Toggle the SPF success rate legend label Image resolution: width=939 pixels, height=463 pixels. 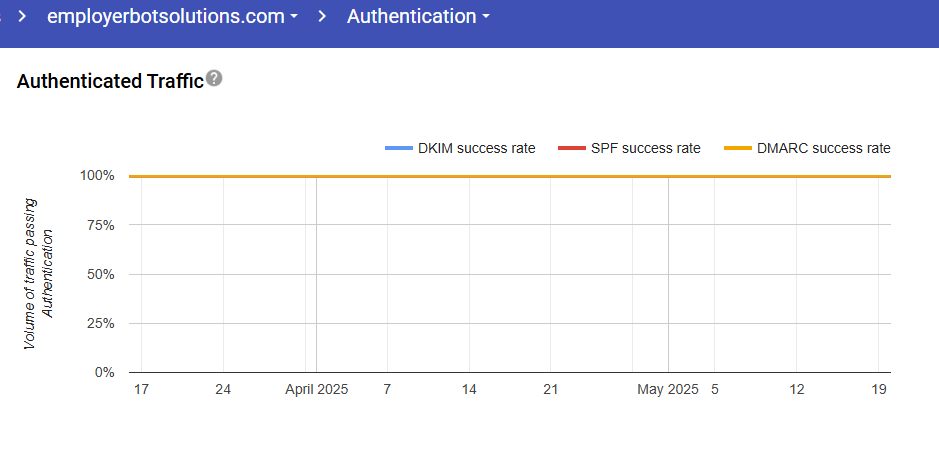tap(643, 148)
